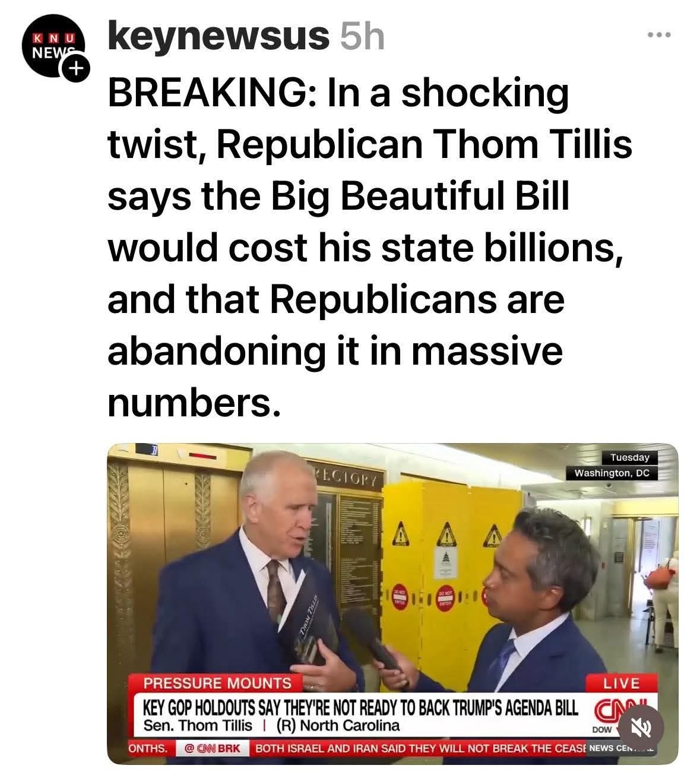Click the Sen. Thom Tillis caption line
This screenshot has height=781, width=700.
point(271,726)
